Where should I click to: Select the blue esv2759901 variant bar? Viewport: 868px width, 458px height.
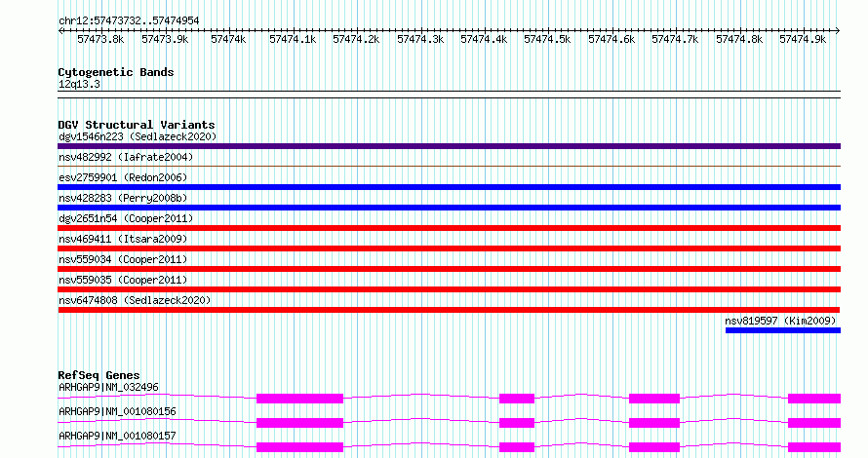pos(449,187)
